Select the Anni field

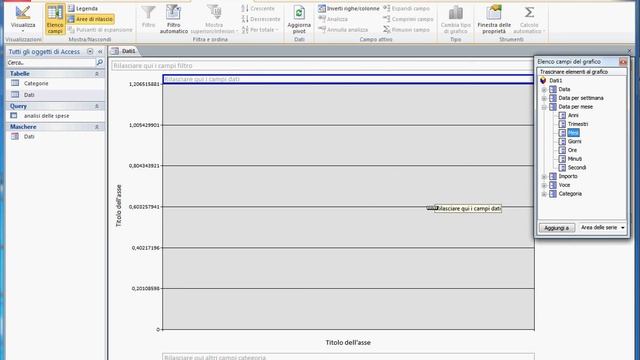tap(573, 116)
